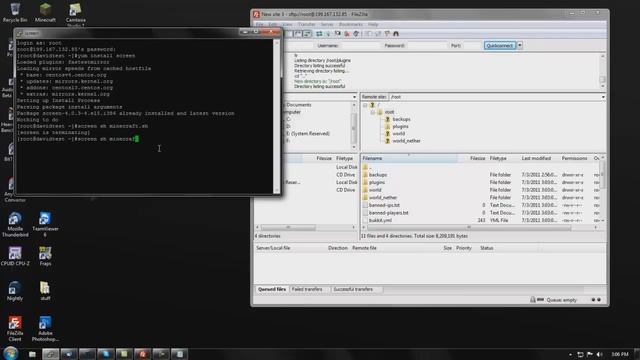Open the Transfer menu
The width and height of the screenshot is (640, 360).
click(307, 24)
